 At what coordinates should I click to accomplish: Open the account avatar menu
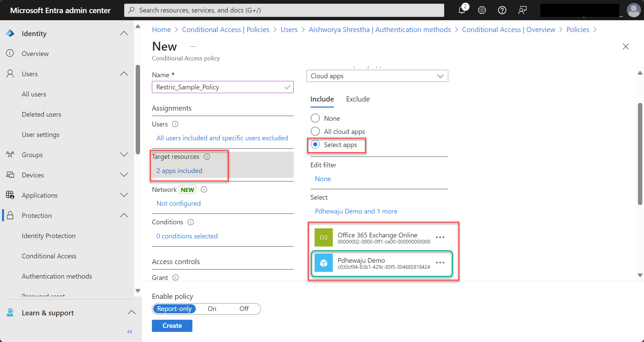pos(634,10)
